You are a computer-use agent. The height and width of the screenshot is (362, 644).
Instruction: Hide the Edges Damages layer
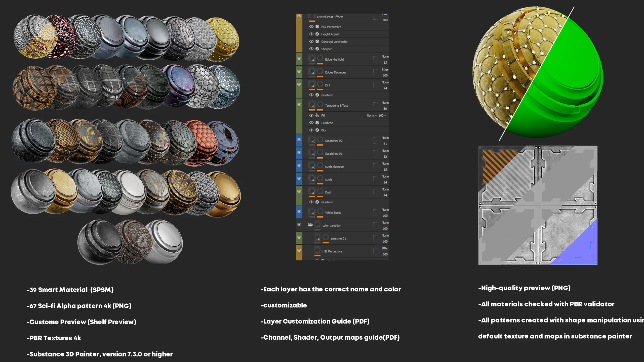click(x=299, y=71)
